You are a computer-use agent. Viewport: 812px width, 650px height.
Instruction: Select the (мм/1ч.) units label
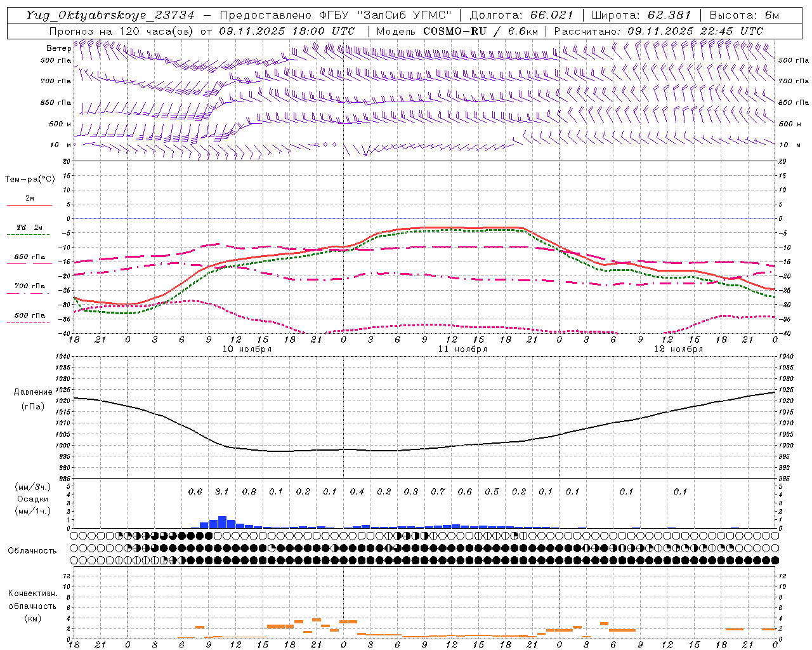click(33, 511)
